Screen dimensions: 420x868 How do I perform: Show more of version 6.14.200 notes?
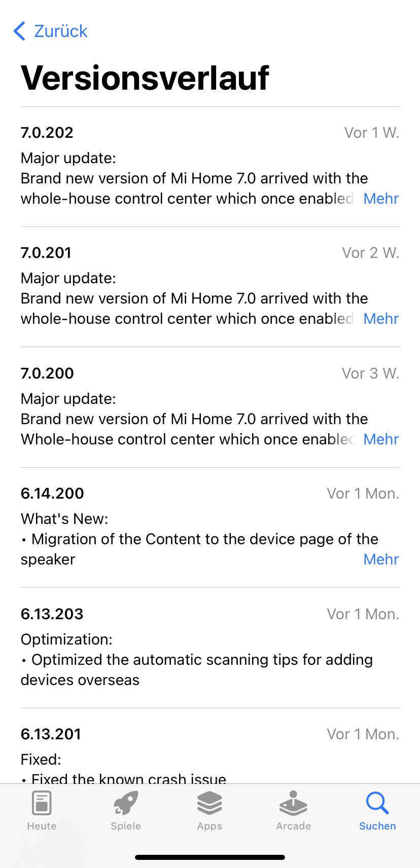pyautogui.click(x=381, y=559)
